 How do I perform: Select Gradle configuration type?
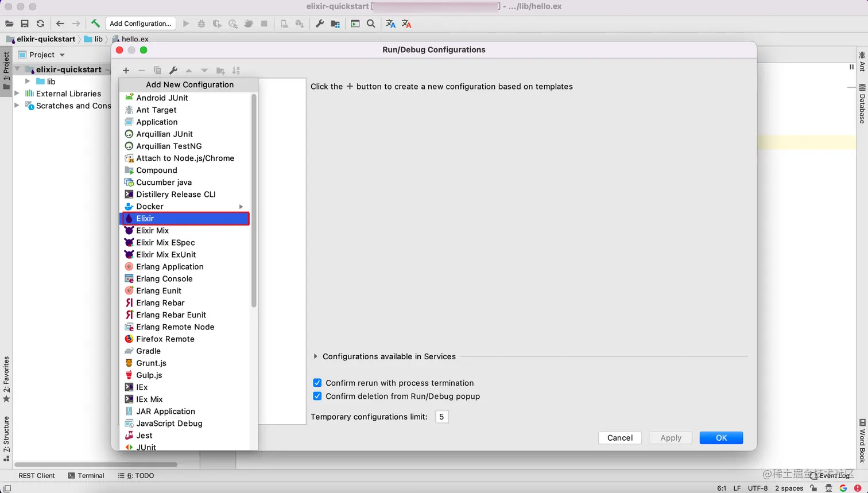tap(185, 351)
